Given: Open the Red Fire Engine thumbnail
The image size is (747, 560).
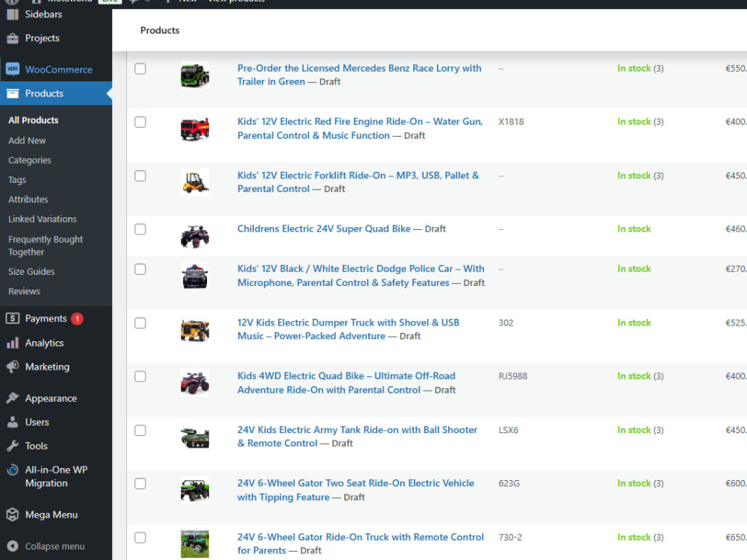Looking at the screenshot, I should pos(195,129).
